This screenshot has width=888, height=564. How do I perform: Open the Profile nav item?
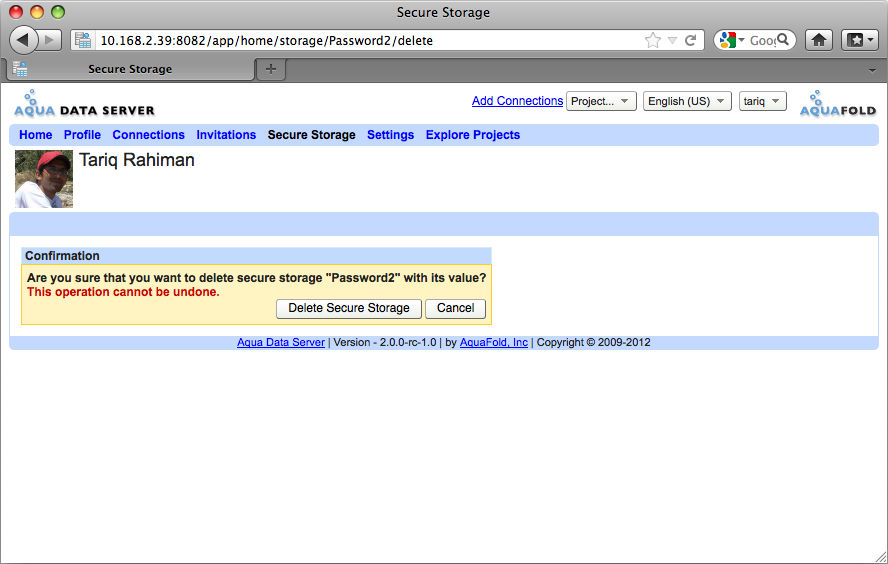pyautogui.click(x=82, y=135)
